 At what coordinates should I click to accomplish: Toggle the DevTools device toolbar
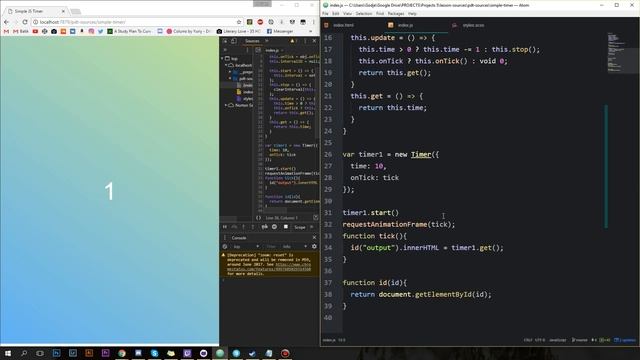pyautogui.click(x=234, y=41)
